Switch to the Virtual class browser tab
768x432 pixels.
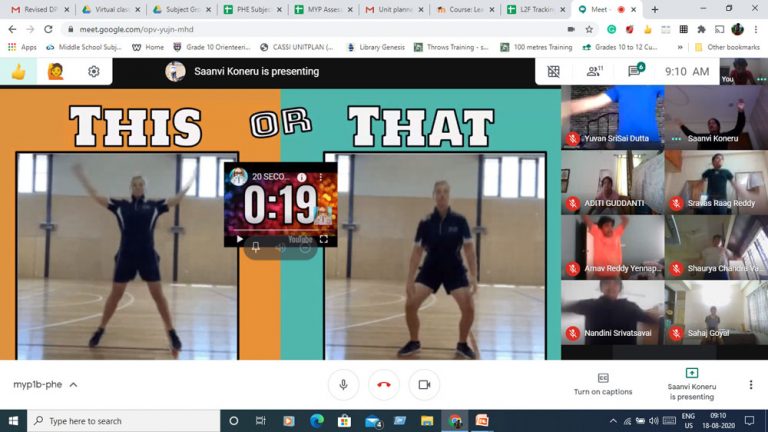pyautogui.click(x=108, y=9)
